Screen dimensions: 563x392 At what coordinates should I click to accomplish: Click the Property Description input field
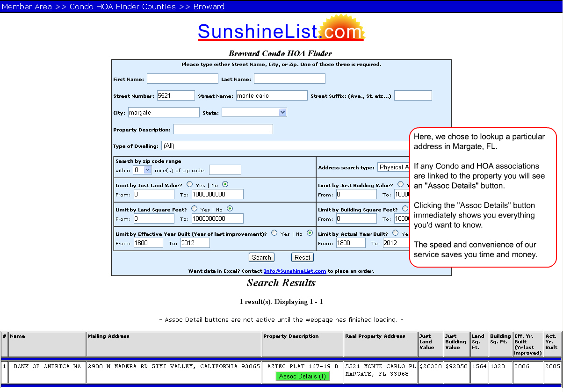point(223,129)
